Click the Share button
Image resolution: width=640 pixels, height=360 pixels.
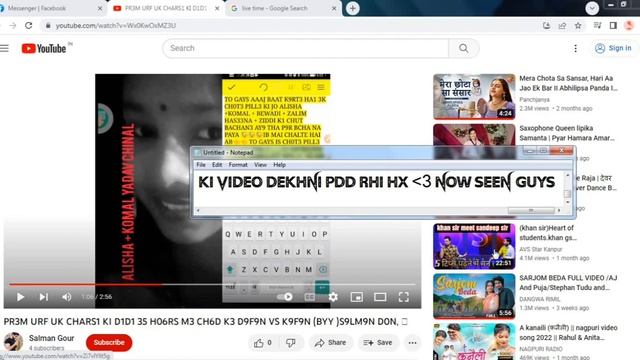click(x=330, y=343)
